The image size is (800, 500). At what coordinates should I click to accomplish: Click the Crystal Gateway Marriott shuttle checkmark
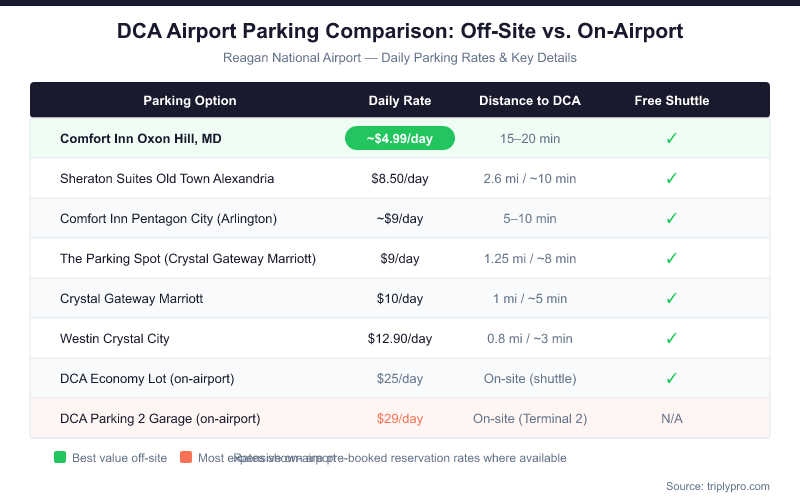pyautogui.click(x=672, y=298)
